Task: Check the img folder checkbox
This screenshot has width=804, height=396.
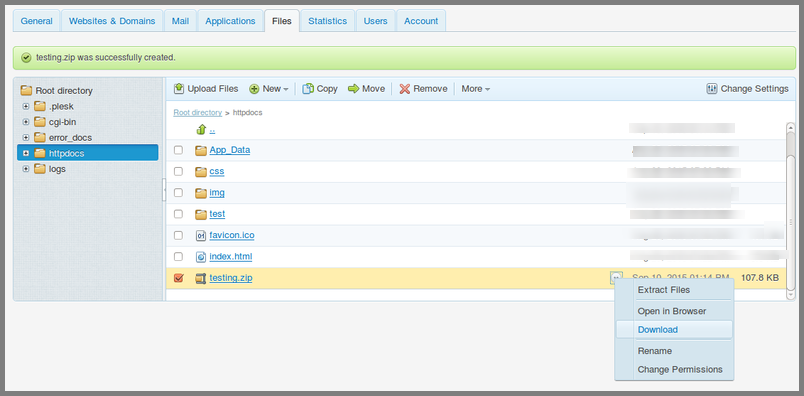Action: coord(178,193)
